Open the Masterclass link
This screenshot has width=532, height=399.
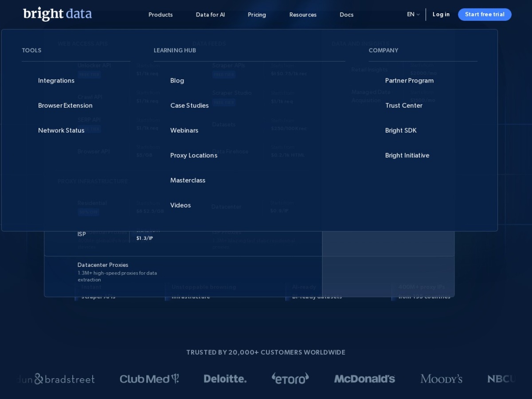[188, 180]
